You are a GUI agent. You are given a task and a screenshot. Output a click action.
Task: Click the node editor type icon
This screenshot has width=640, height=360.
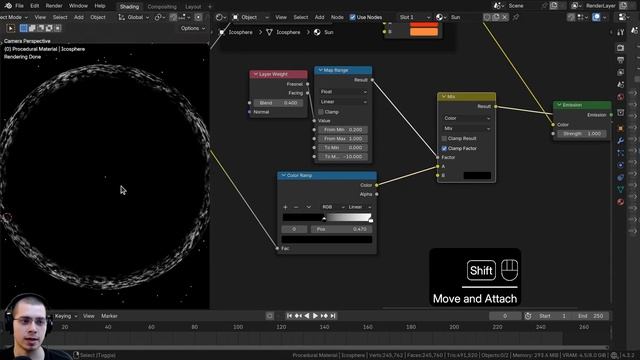click(x=220, y=17)
